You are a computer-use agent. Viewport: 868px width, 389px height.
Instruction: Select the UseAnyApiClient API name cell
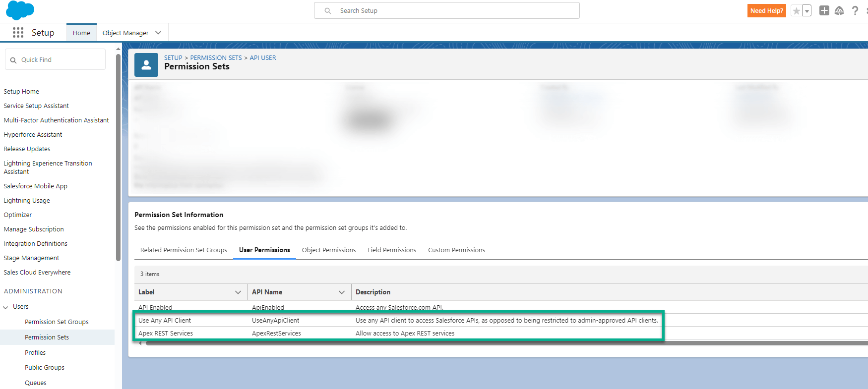click(276, 321)
